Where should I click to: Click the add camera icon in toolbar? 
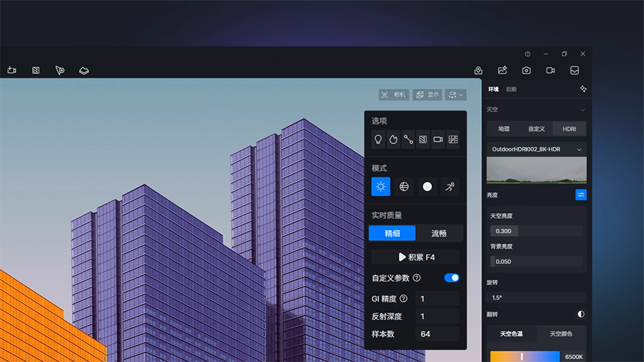tap(12, 70)
